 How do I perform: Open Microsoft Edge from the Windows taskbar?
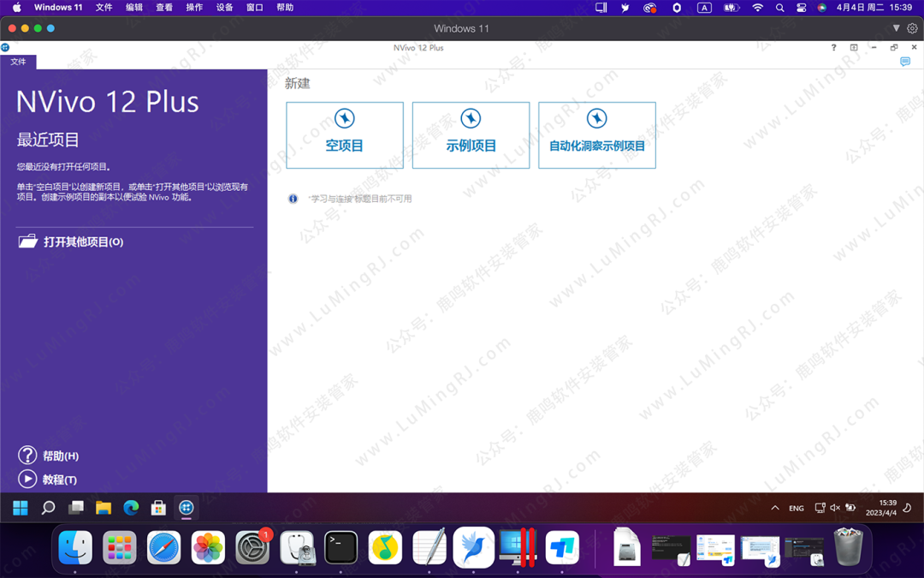pyautogui.click(x=131, y=508)
